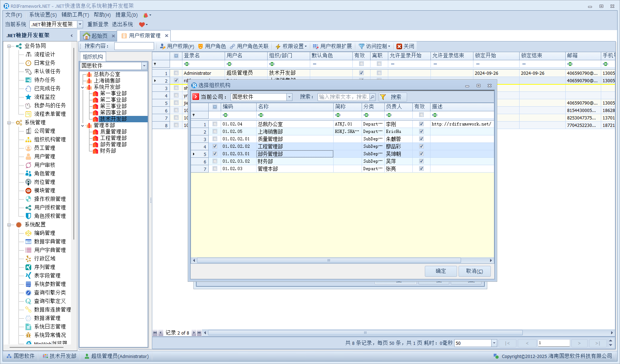This screenshot has height=364, width=620.
Task: Open the 辅助工具 menu
Action: point(75,15)
